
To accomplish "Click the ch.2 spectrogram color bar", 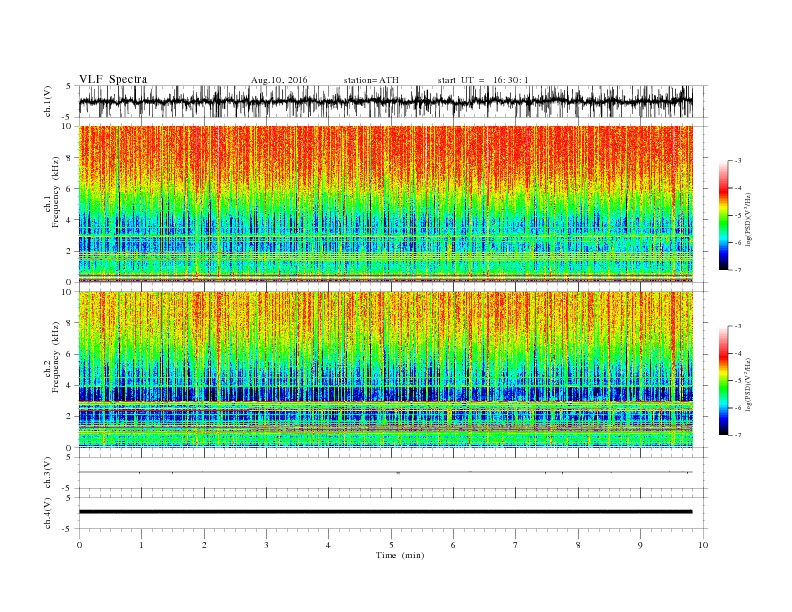I will [723, 381].
